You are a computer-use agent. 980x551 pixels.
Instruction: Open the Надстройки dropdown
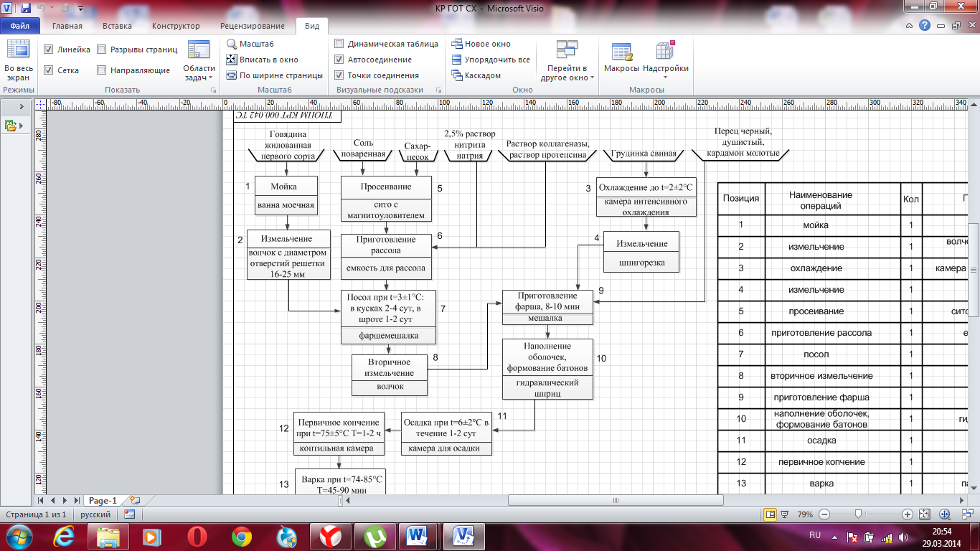(x=665, y=61)
